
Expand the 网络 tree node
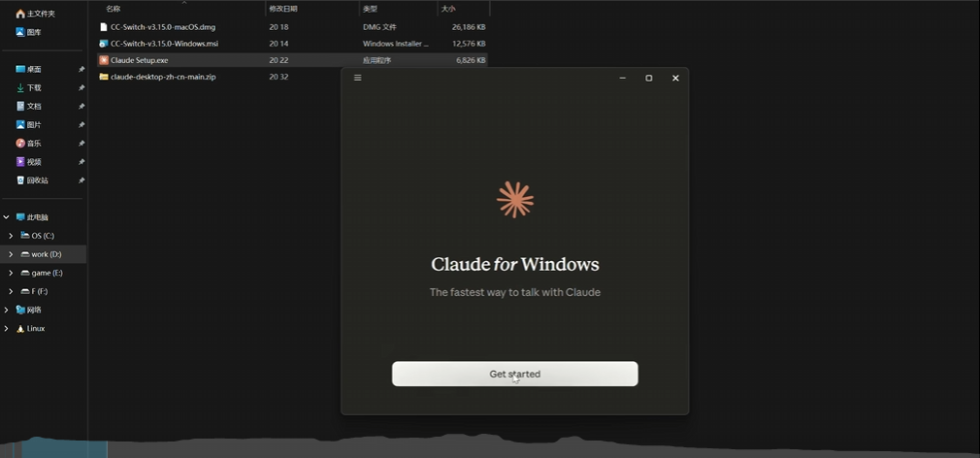coord(6,310)
